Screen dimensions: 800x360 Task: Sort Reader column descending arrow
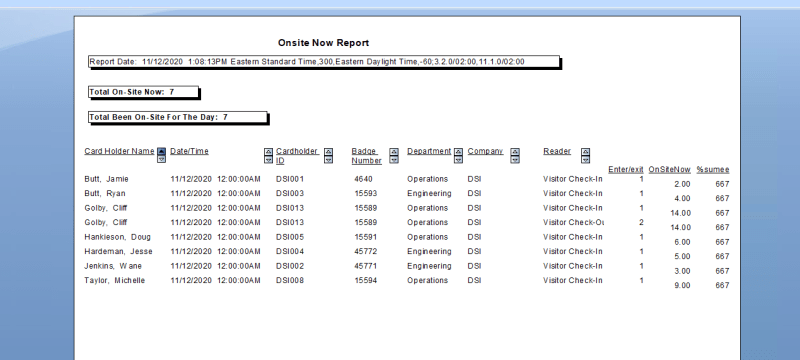click(x=586, y=160)
